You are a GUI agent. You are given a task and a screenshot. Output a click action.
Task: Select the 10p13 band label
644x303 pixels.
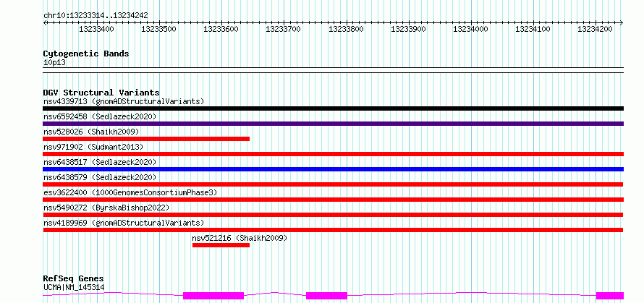54,63
